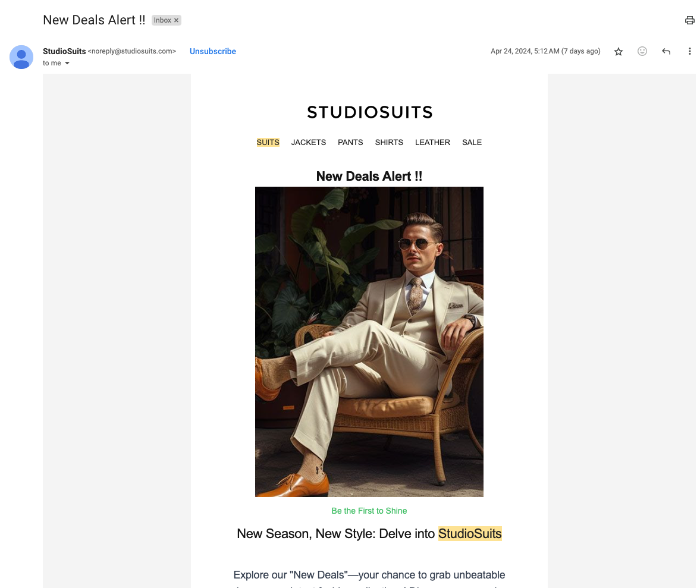700x588 pixels.
Task: Open the star rating options
Action: pos(619,51)
